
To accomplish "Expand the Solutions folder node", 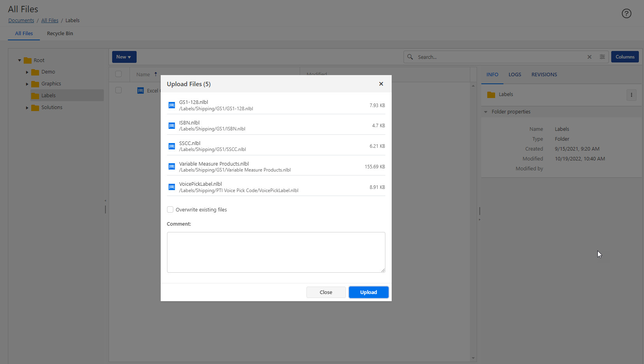I will [27, 108].
